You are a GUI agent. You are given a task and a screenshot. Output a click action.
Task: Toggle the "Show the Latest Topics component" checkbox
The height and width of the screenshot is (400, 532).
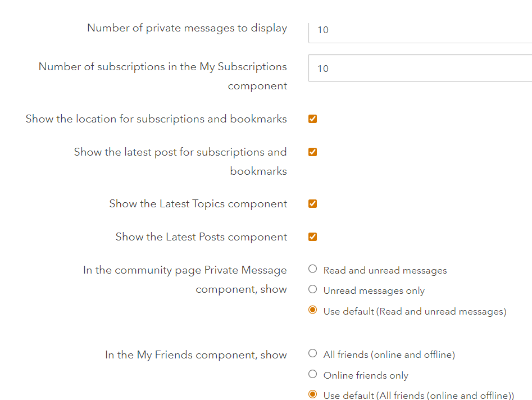312,203
